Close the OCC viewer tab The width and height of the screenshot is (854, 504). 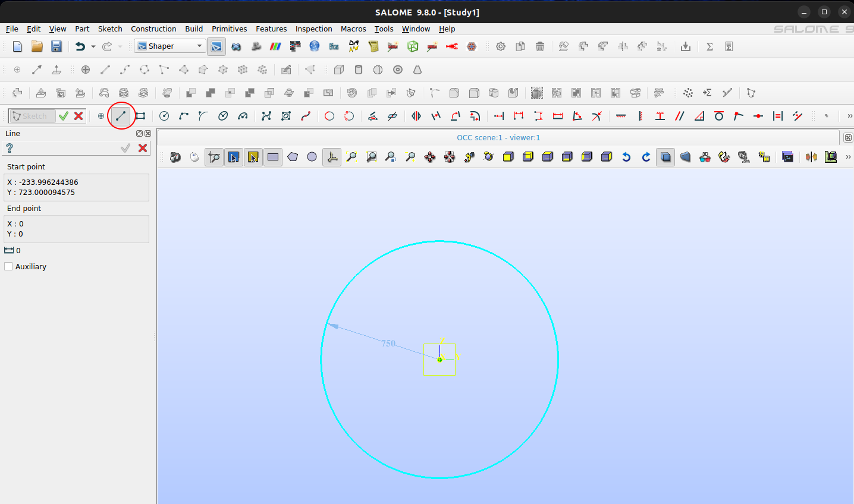pyautogui.click(x=848, y=137)
